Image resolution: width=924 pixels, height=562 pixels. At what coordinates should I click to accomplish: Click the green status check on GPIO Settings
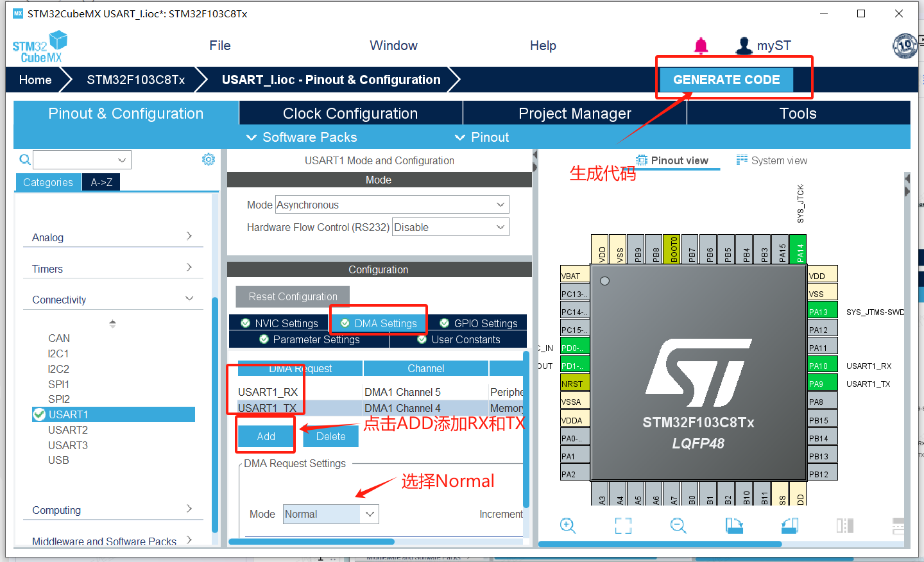point(444,323)
